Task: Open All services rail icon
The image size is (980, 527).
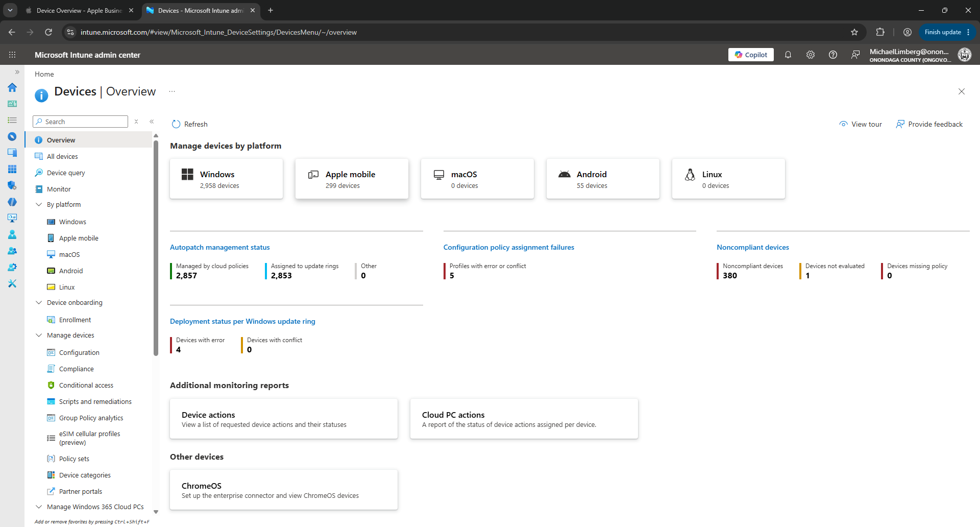Action: click(12, 120)
